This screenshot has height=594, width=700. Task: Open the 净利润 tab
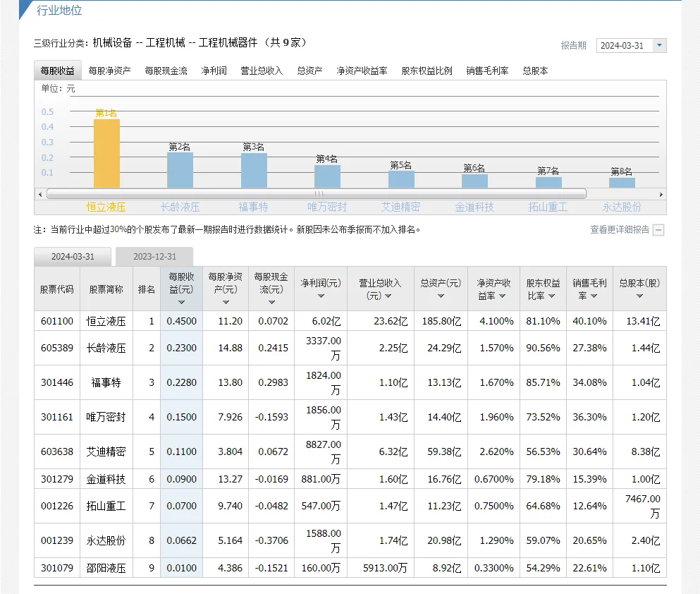(x=214, y=71)
